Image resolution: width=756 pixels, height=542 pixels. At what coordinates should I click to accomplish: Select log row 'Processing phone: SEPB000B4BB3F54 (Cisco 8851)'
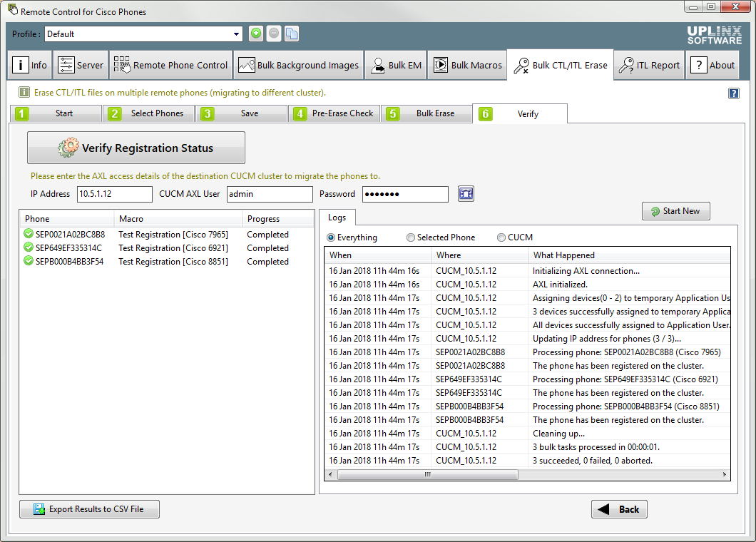click(x=528, y=406)
